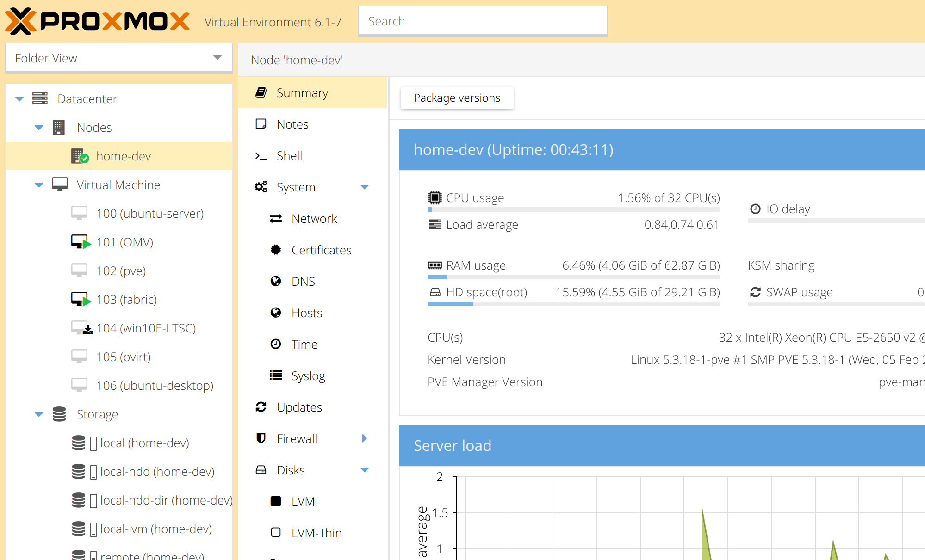Click the storage icon for local-lvm (home-dev)
The width and height of the screenshot is (925, 560).
79,529
